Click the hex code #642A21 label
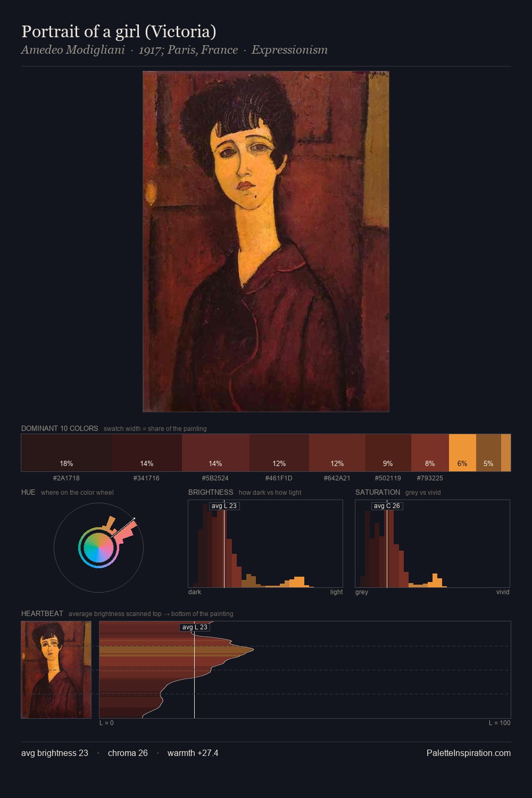Image resolution: width=532 pixels, height=798 pixels. click(337, 478)
